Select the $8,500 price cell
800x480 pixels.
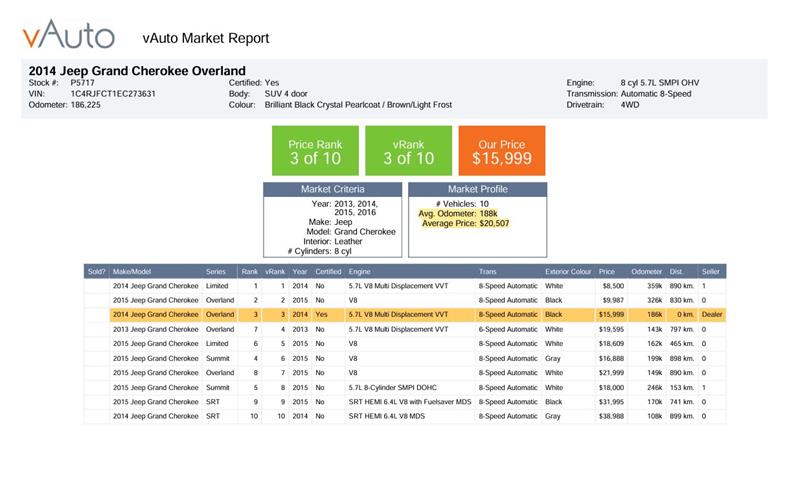coord(613,286)
